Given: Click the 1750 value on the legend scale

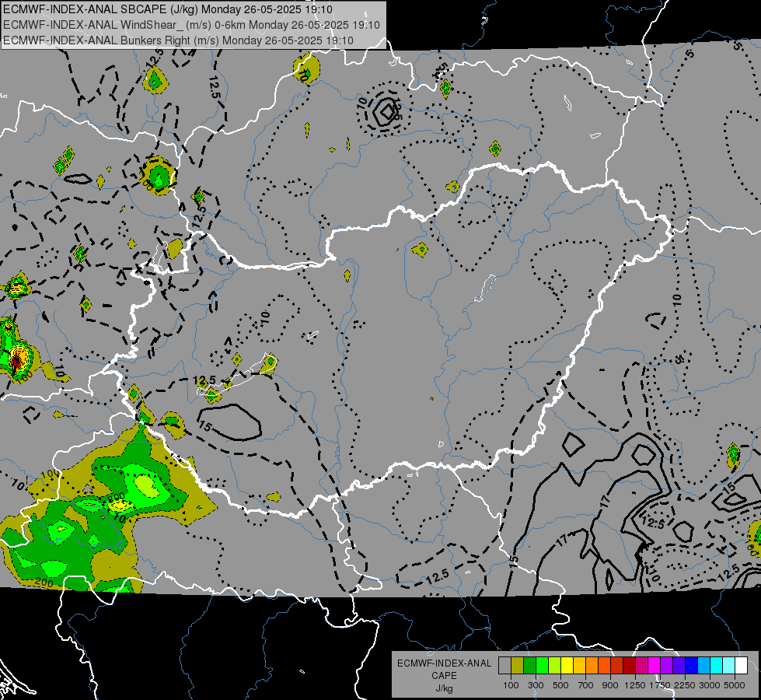Looking at the screenshot, I should 661,685.
